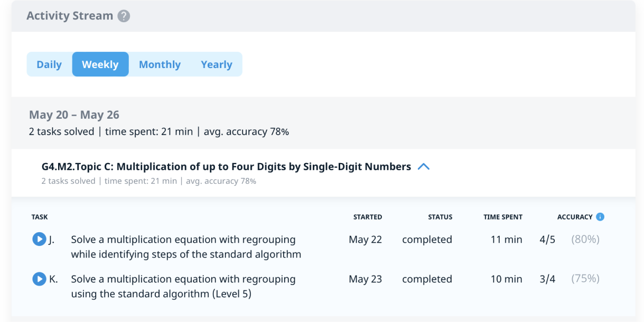Click the Activity Stream help question mark icon
Image resolution: width=644 pixels, height=322 pixels.
(124, 16)
